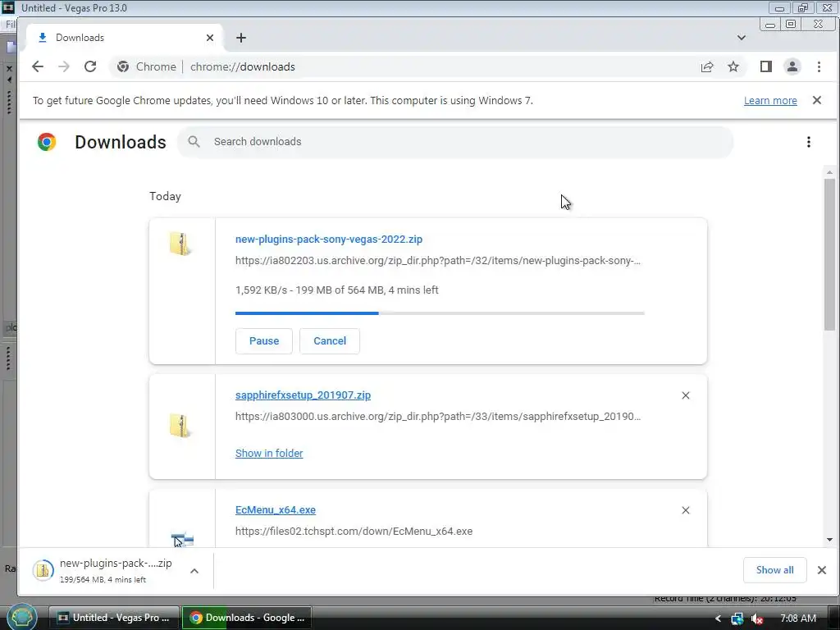Open the Chrome profile avatar
The width and height of the screenshot is (840, 630).
tap(792, 66)
